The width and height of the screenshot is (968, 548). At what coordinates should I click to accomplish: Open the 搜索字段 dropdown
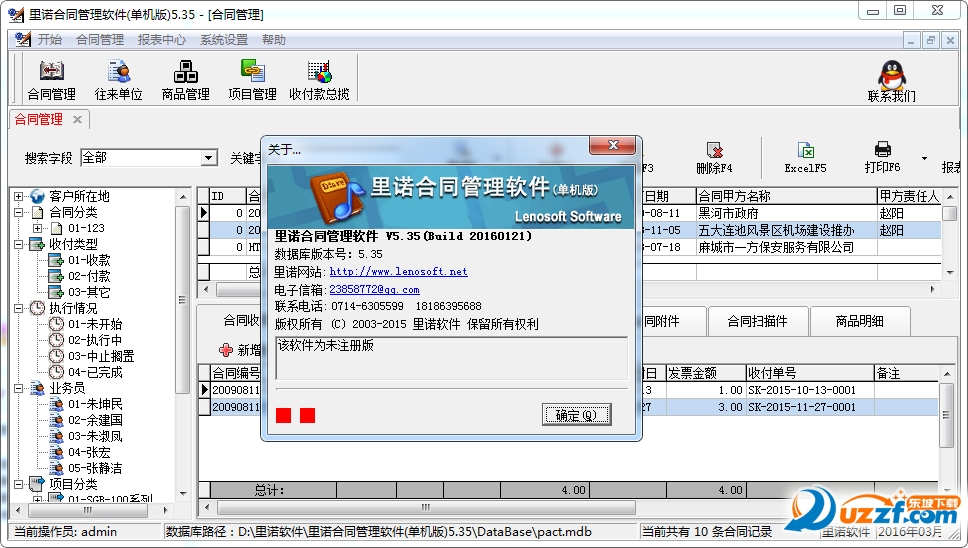(x=209, y=158)
